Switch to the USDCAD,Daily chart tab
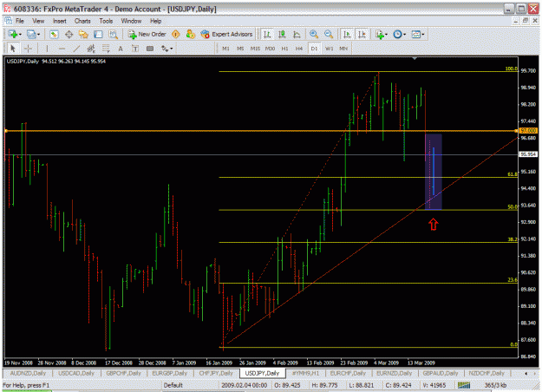This screenshot has height=392, width=542. (x=76, y=373)
